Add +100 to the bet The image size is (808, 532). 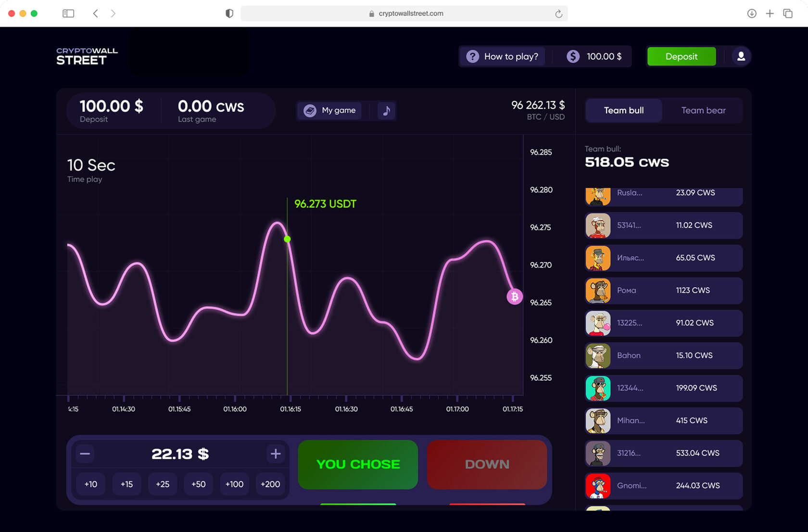[234, 484]
